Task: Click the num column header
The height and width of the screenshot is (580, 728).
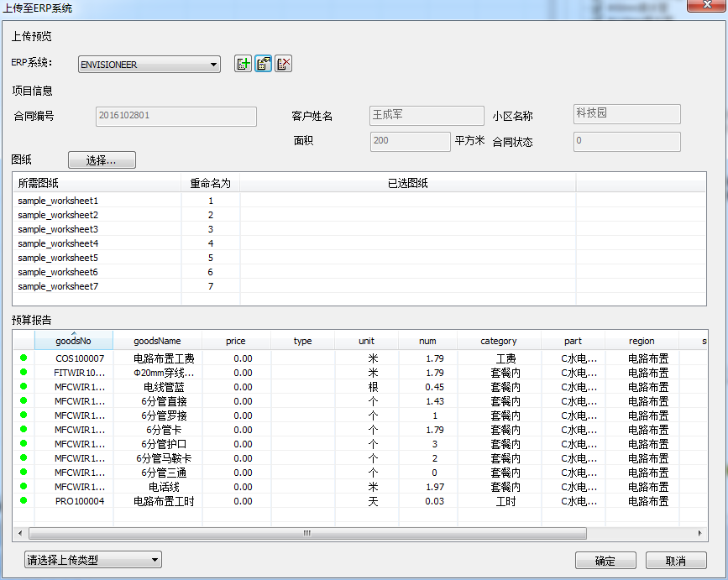Action: pyautogui.click(x=427, y=341)
